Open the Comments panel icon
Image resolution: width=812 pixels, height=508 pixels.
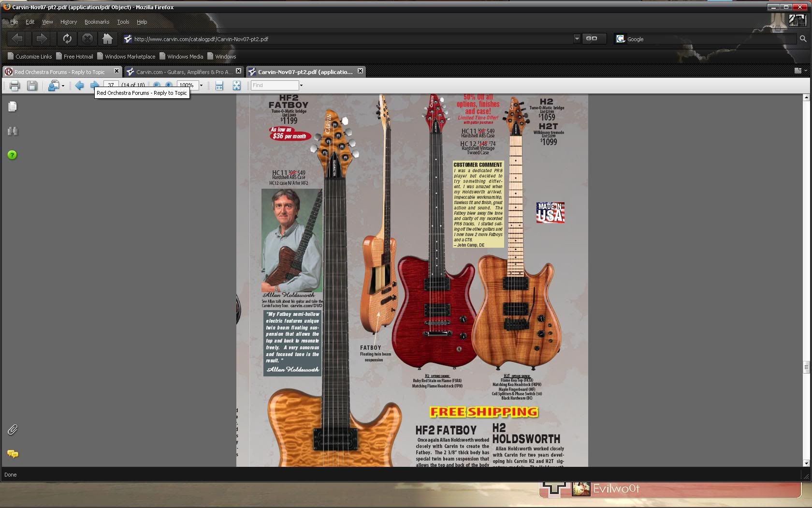click(13, 454)
